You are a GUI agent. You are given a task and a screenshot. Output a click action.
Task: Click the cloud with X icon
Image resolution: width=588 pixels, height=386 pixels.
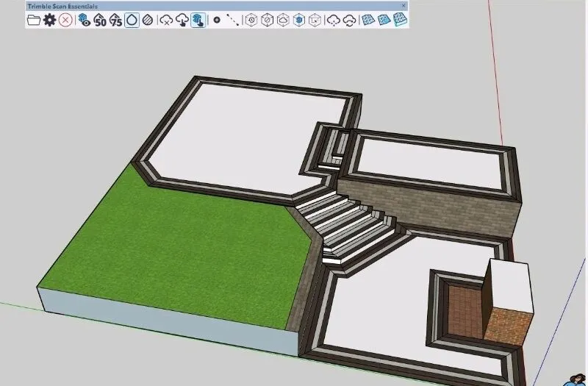click(166, 20)
